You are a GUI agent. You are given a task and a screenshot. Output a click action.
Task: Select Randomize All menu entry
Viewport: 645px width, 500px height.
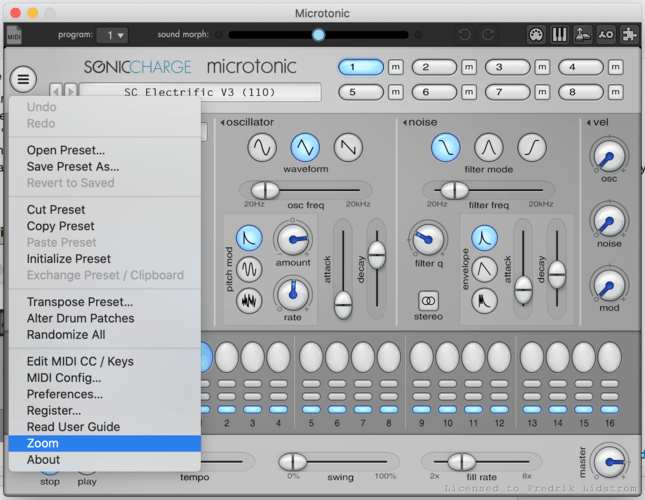[104, 335]
